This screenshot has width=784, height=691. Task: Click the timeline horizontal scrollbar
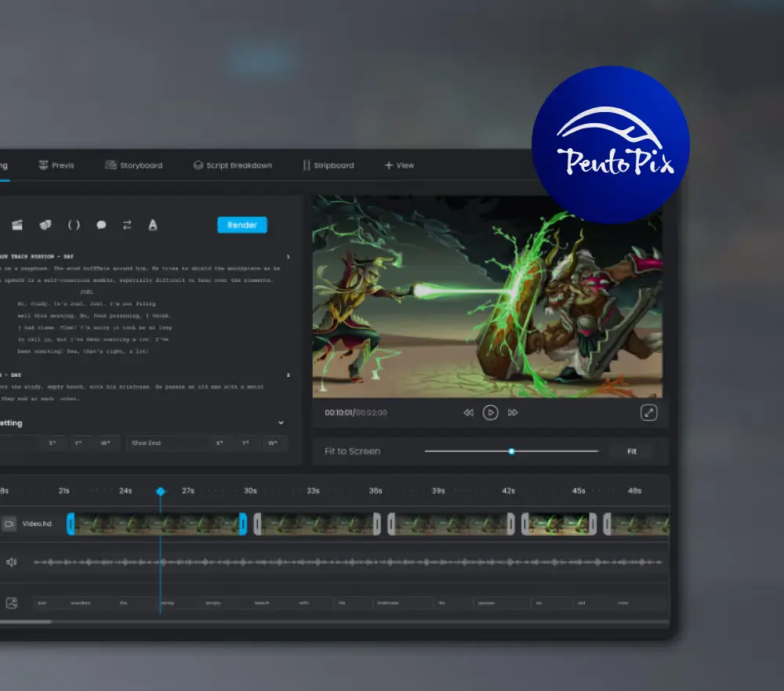(26, 622)
